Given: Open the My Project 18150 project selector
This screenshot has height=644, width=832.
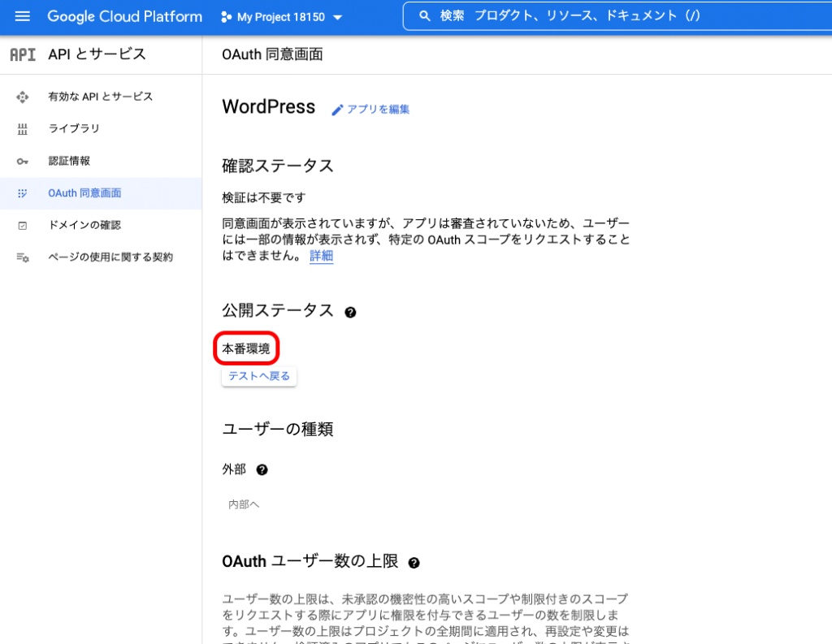Looking at the screenshot, I should click(282, 17).
